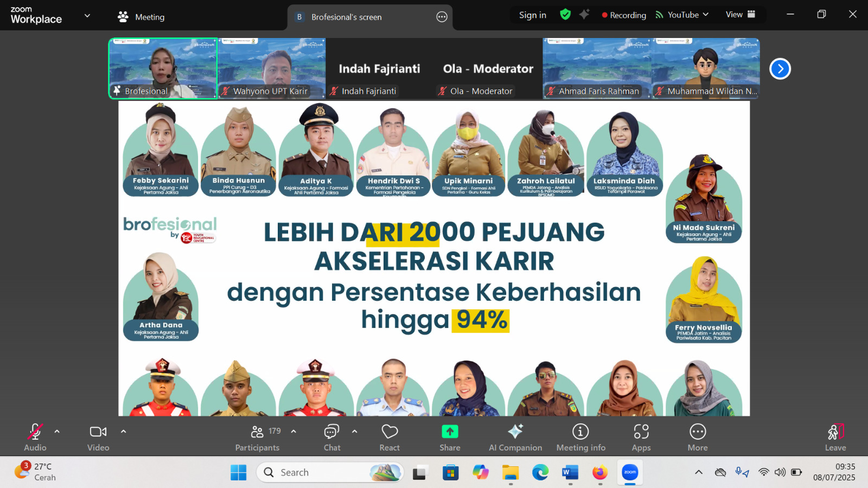Open Microsoft Edge from taskbar
Image resolution: width=868 pixels, height=488 pixels.
tap(540, 472)
